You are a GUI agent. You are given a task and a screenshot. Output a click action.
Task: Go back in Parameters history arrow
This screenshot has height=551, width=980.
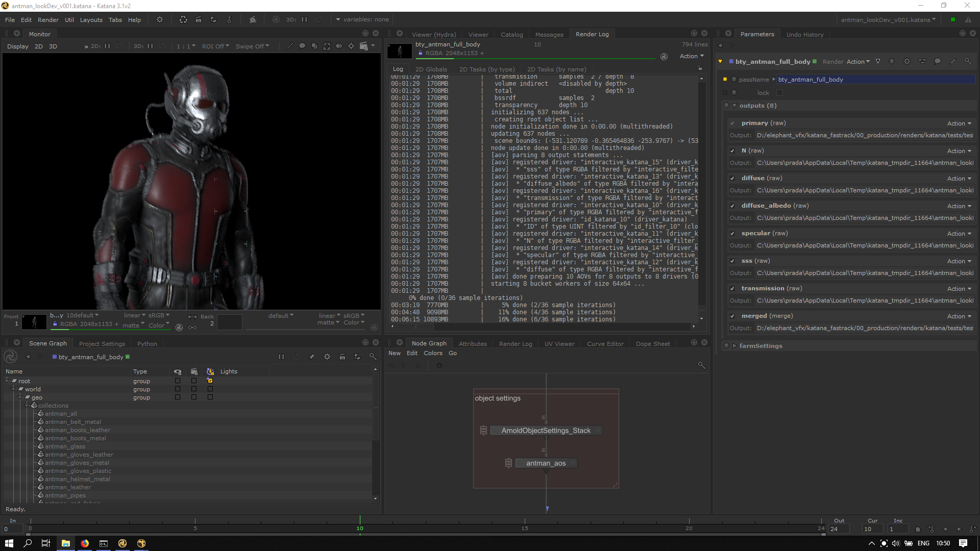click(720, 45)
